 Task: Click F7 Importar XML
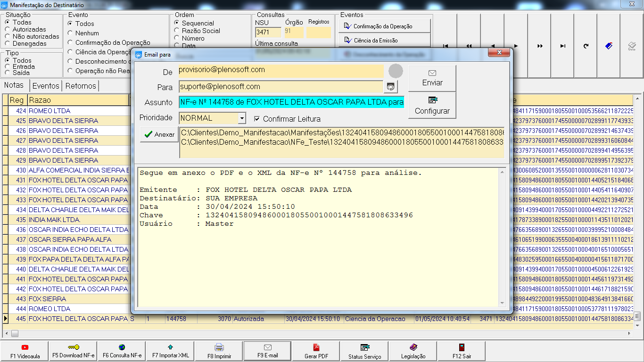[x=171, y=351]
